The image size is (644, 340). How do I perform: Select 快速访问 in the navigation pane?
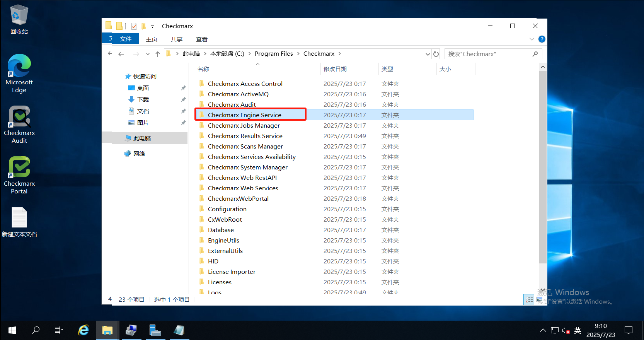tap(145, 77)
